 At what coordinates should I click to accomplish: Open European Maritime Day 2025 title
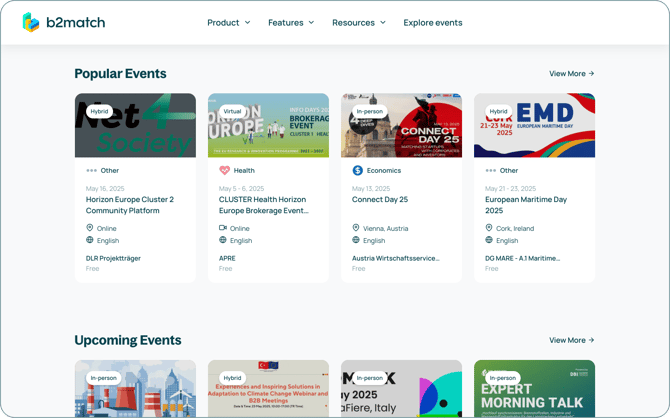526,205
